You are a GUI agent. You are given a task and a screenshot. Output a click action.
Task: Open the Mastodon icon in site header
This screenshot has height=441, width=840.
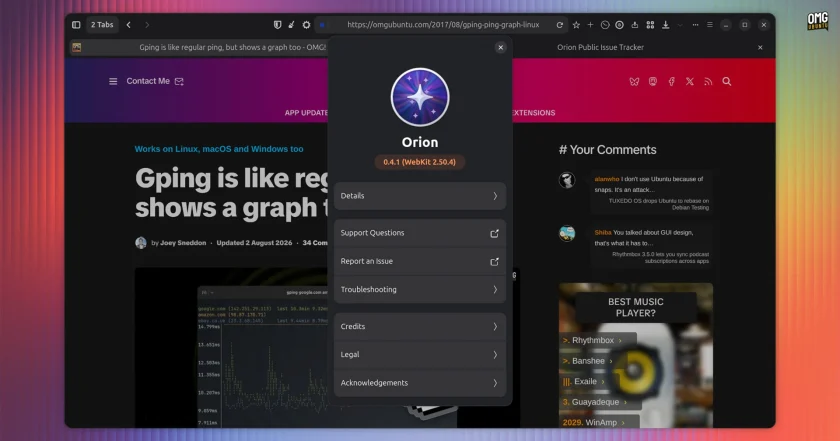[x=652, y=81]
